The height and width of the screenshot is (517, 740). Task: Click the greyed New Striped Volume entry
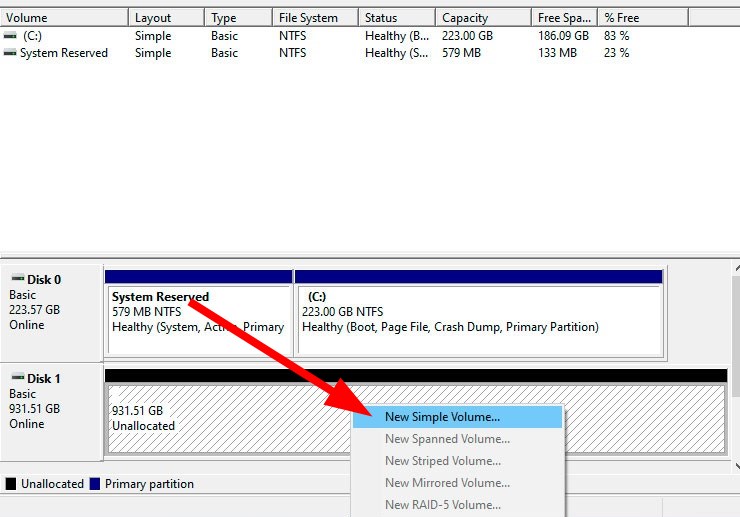[x=457, y=461]
